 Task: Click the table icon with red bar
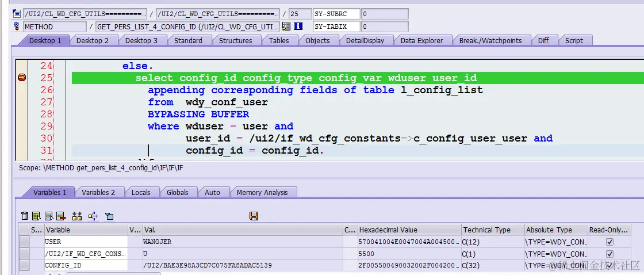tap(61, 216)
